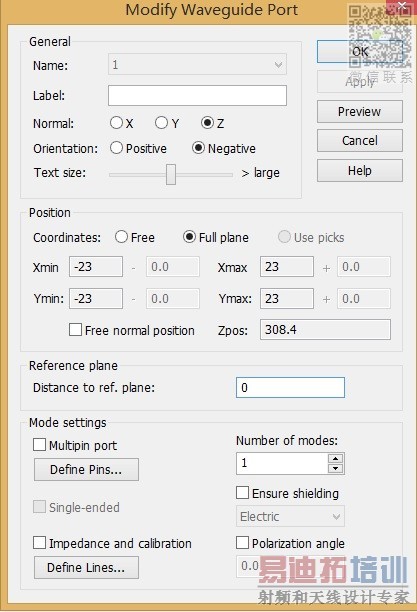
Task: Decrement the Number of modes spinner
Action: pyautogui.click(x=335, y=468)
